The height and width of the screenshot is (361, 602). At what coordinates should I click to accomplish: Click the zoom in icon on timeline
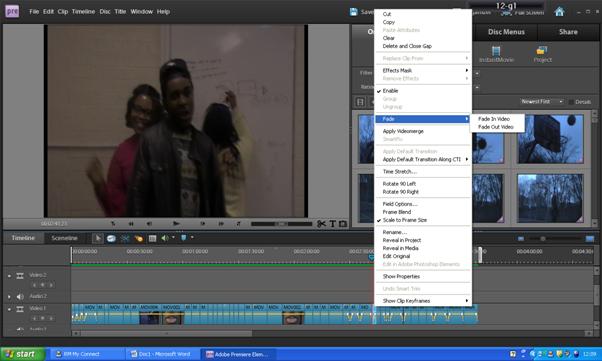[590, 238]
